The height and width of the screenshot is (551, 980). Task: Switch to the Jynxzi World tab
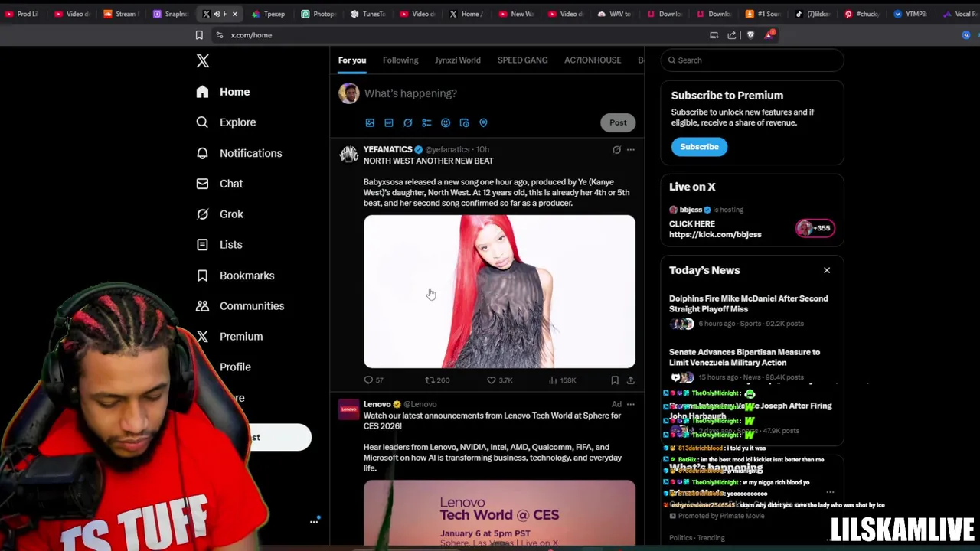pyautogui.click(x=458, y=60)
